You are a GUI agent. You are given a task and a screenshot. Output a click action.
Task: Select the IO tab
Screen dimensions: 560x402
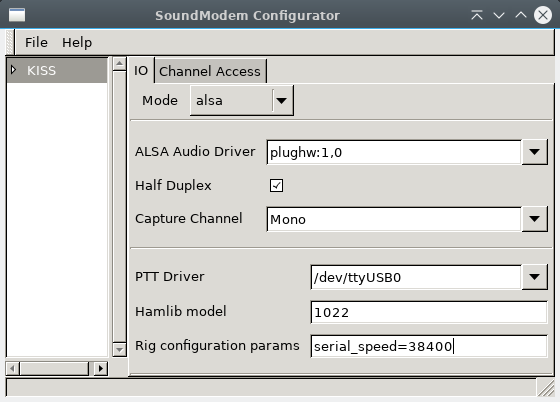coord(141,71)
